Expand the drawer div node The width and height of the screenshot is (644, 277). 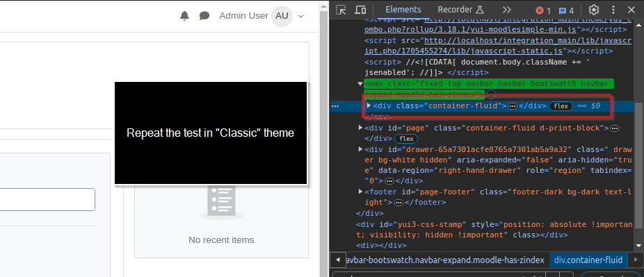360,149
